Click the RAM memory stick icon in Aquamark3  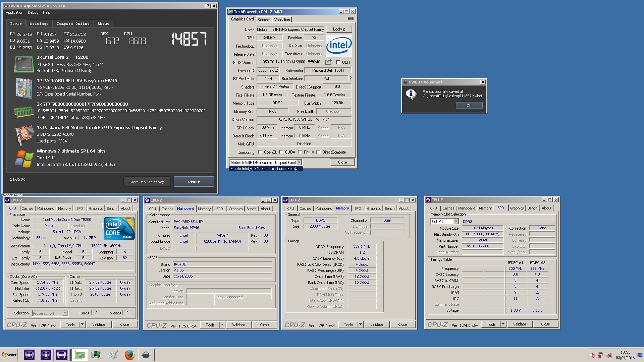tap(24, 112)
